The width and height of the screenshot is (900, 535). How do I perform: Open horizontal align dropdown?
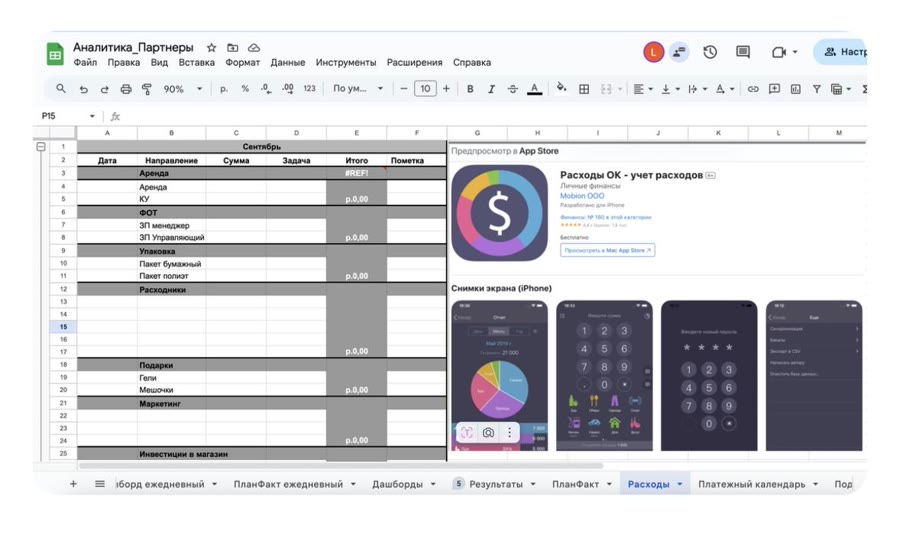(642, 89)
